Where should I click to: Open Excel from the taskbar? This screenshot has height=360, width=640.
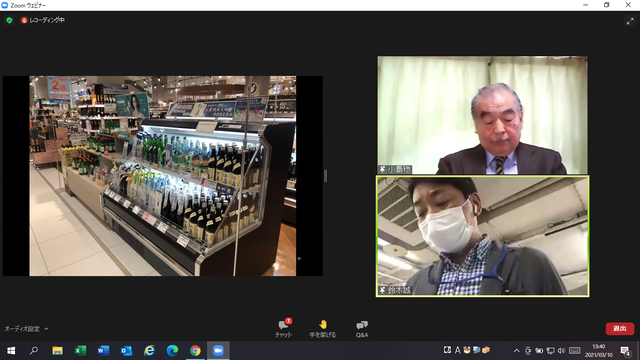point(80,351)
